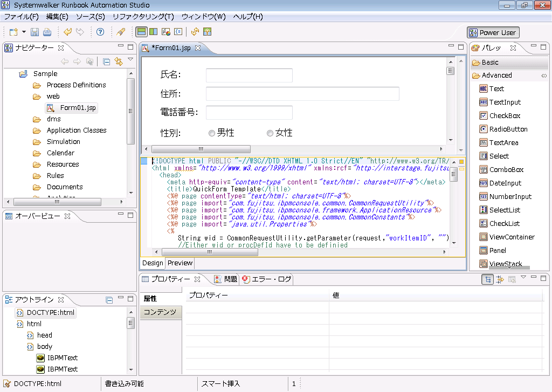Select the CheckList palette item
This screenshot has height=392, width=552.
tap(500, 223)
